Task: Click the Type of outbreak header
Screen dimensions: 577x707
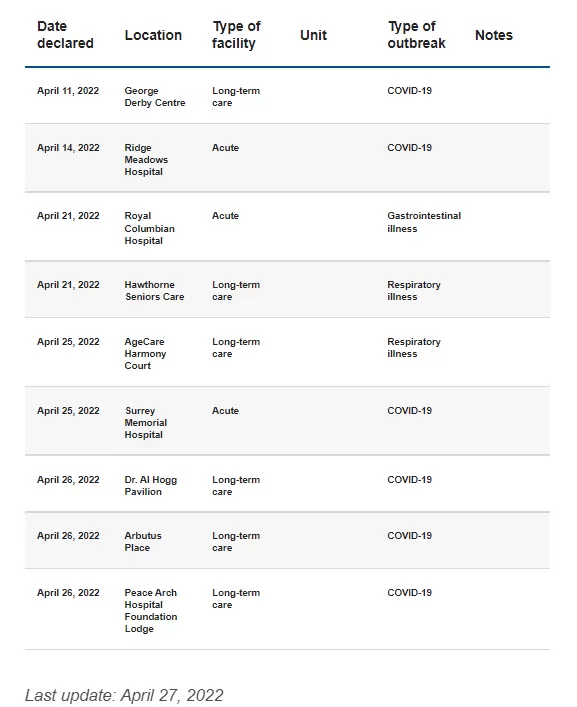Action: coord(417,35)
